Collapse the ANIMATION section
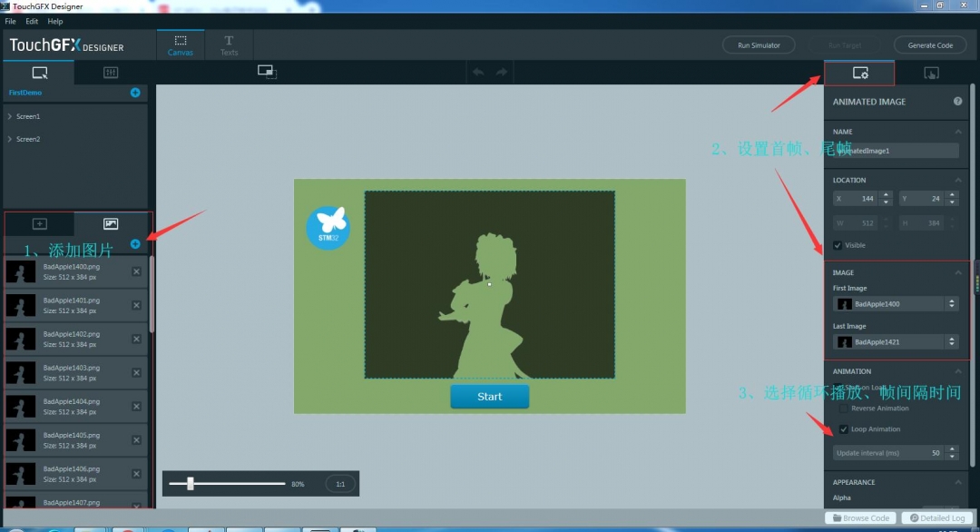This screenshot has height=532, width=980. [958, 371]
